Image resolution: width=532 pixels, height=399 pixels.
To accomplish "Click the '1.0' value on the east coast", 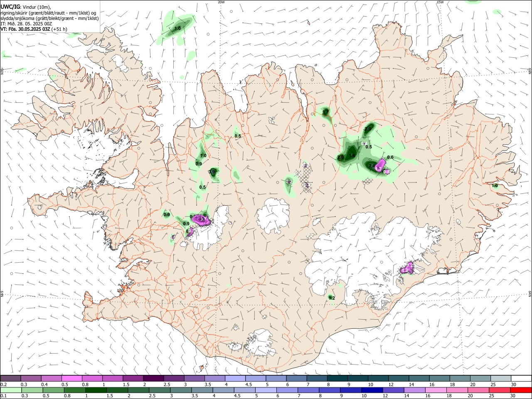I will coord(495,186).
